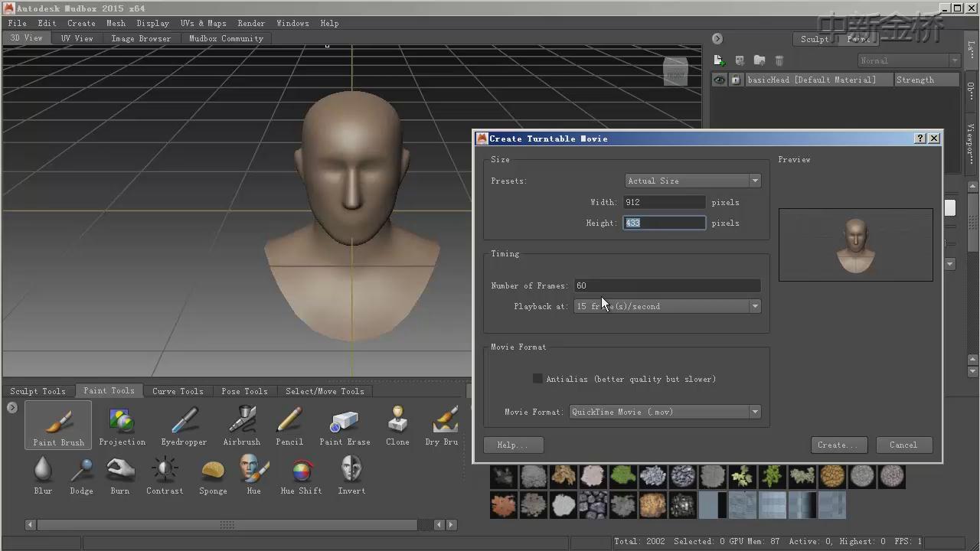Screen dimensions: 980x551
Task: Click the view cube in 3D viewport
Action: [675, 71]
